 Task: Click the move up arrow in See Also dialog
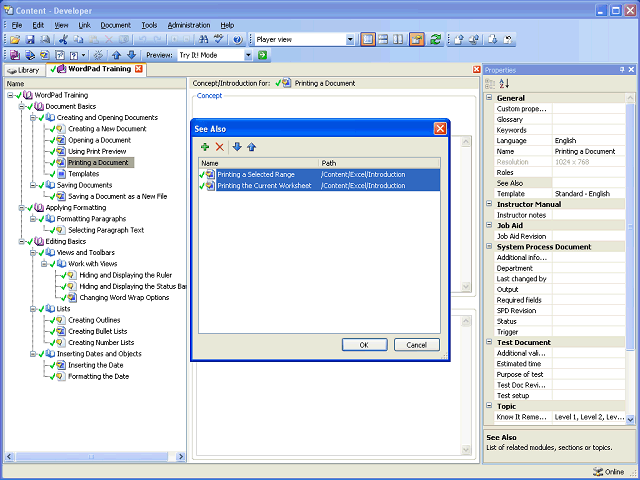(251, 147)
